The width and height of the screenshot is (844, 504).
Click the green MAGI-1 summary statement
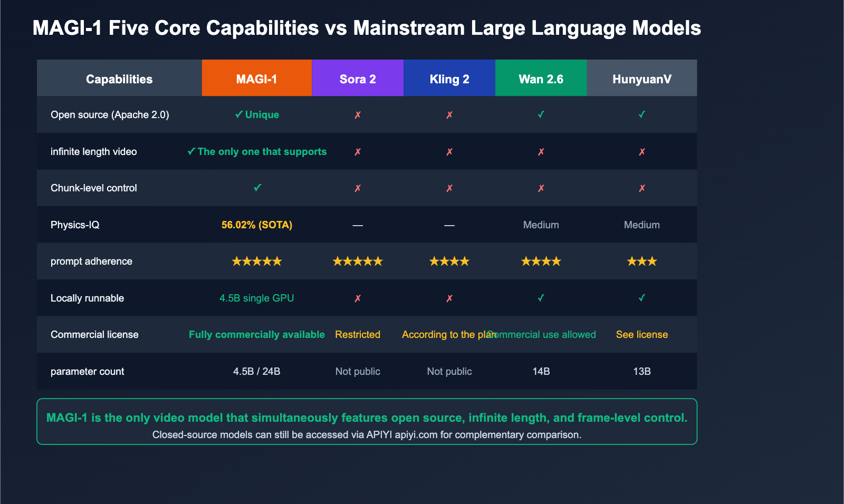367,418
